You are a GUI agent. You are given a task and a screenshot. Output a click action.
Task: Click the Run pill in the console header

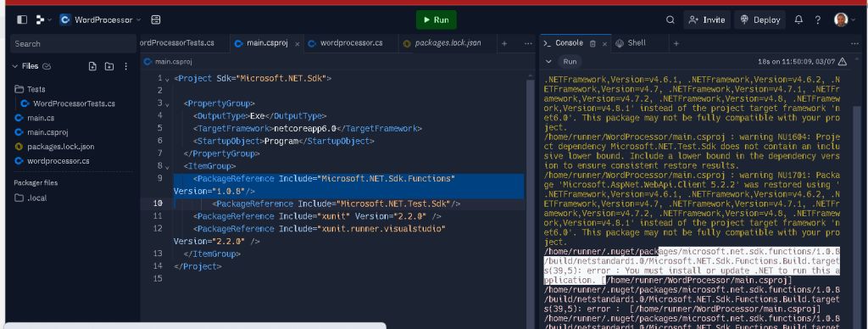(570, 62)
